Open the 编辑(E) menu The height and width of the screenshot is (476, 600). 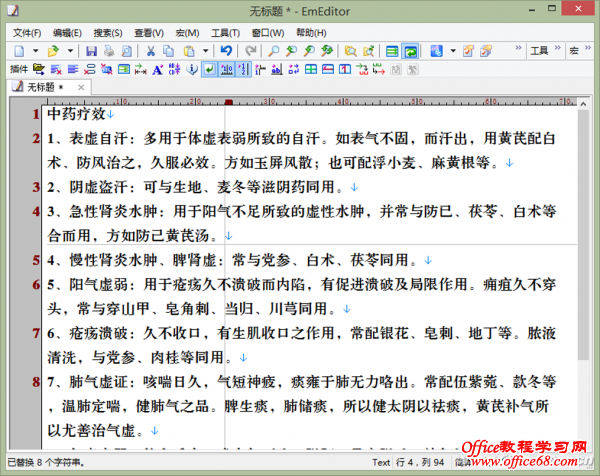click(x=67, y=33)
